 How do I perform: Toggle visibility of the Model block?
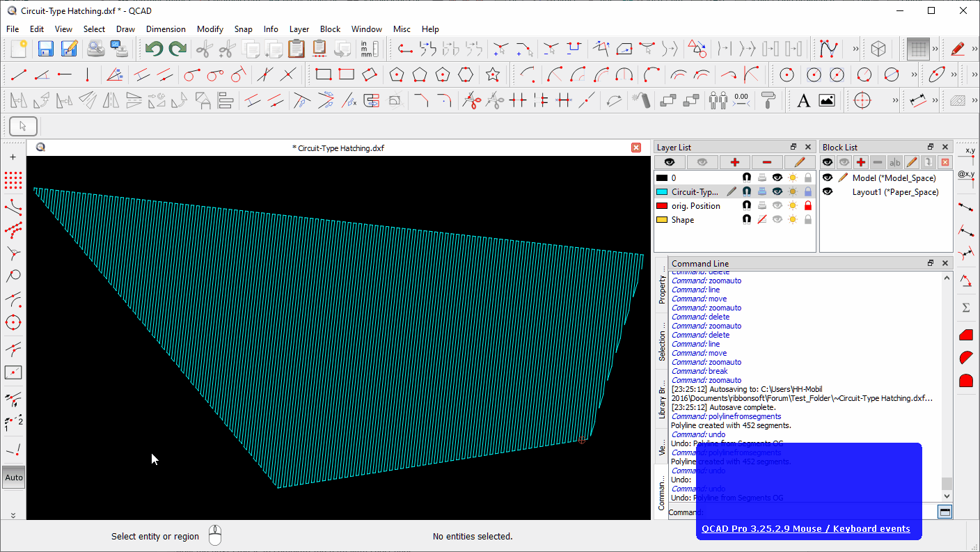point(828,178)
